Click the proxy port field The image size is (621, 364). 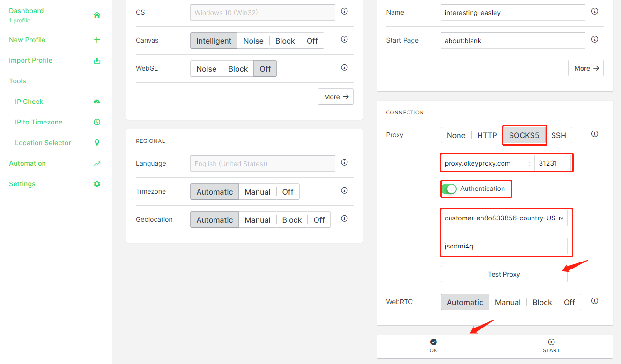[x=553, y=163]
